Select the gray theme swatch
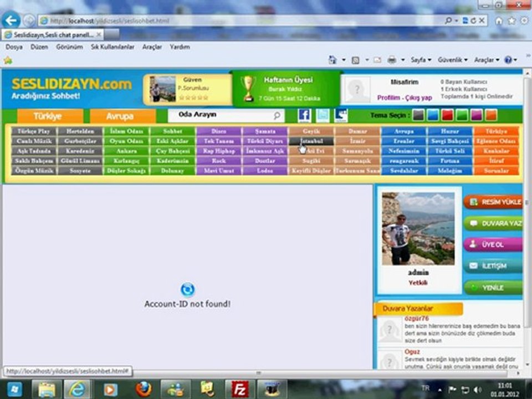 418,115
